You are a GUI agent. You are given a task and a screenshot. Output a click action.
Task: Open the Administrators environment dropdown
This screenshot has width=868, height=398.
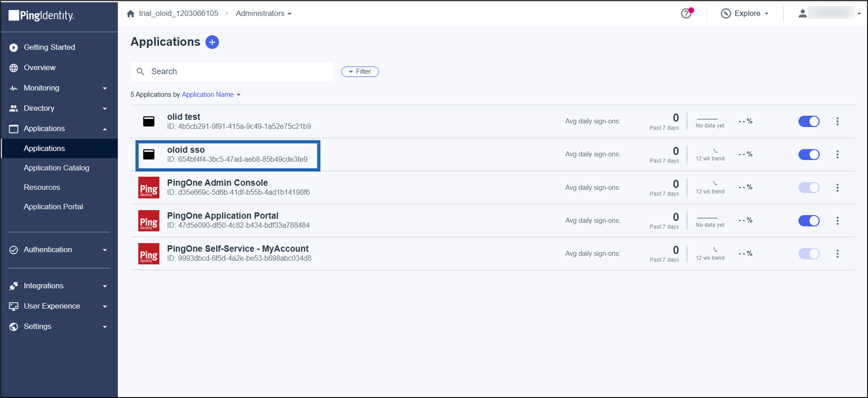pos(263,13)
